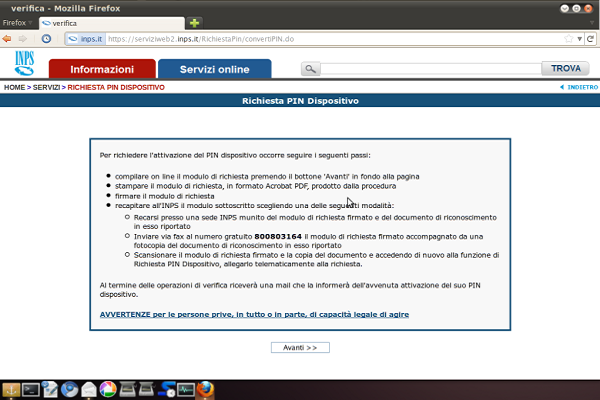Switch to the Servizi online tab

pyautogui.click(x=215, y=69)
